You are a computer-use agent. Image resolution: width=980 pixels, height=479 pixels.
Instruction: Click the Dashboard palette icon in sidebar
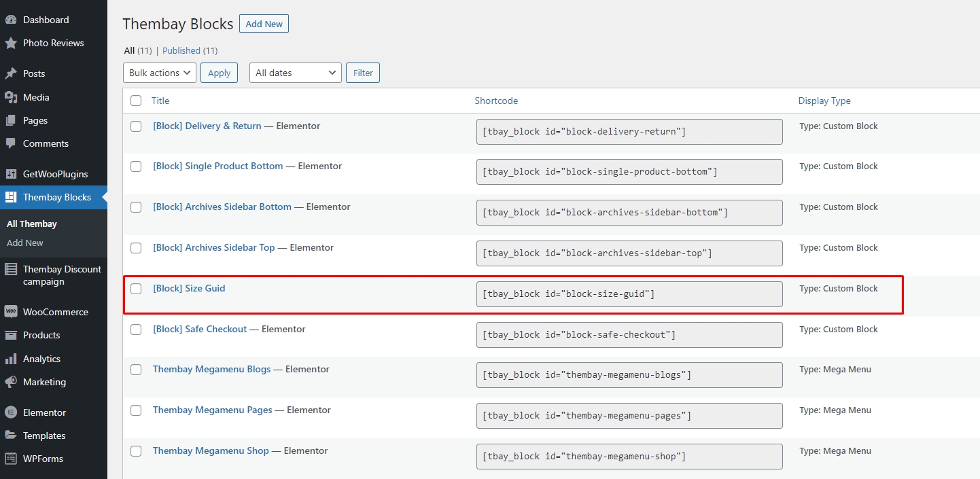11,20
